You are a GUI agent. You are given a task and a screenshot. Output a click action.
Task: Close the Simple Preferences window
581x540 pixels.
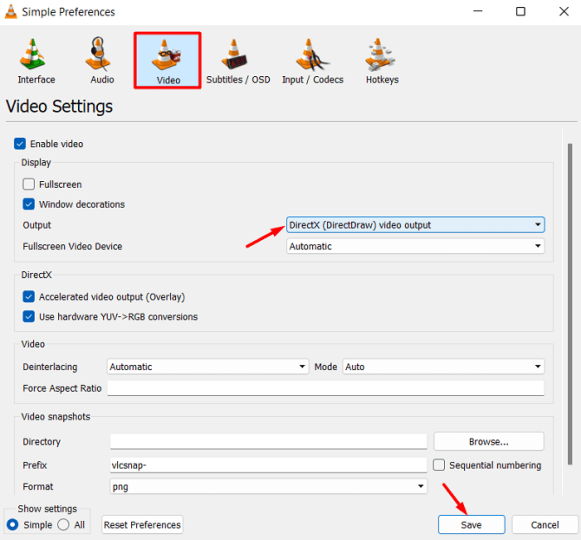pyautogui.click(x=564, y=11)
